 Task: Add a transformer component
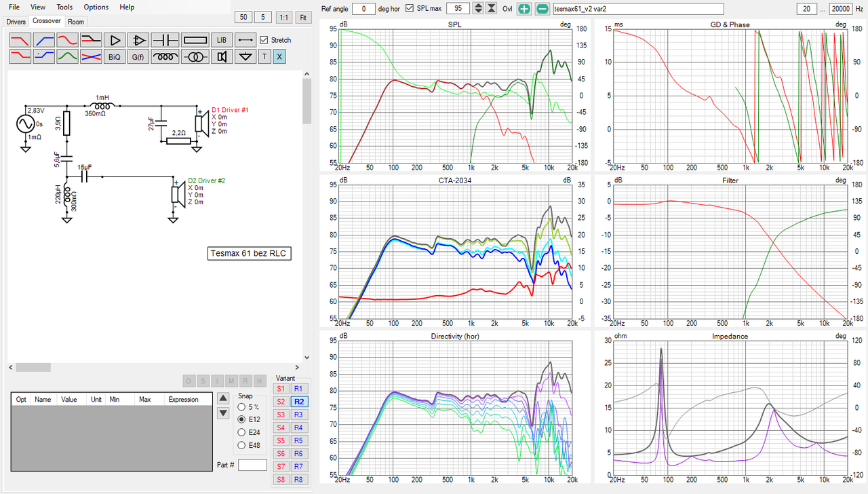pos(195,57)
